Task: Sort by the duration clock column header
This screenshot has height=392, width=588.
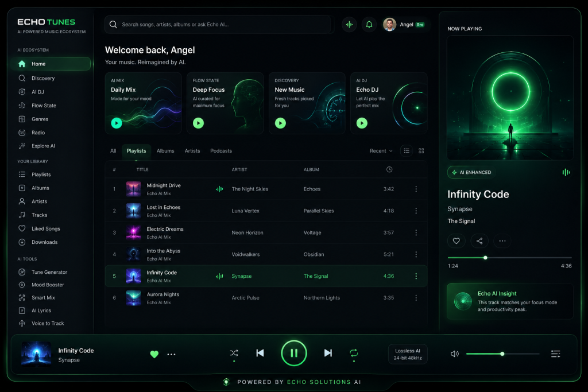Action: coord(389,169)
